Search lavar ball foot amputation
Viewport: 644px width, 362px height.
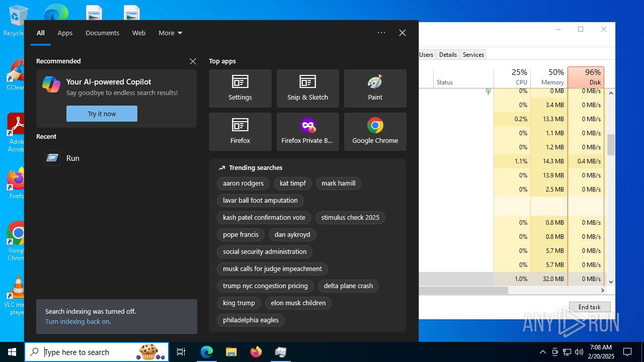(260, 201)
